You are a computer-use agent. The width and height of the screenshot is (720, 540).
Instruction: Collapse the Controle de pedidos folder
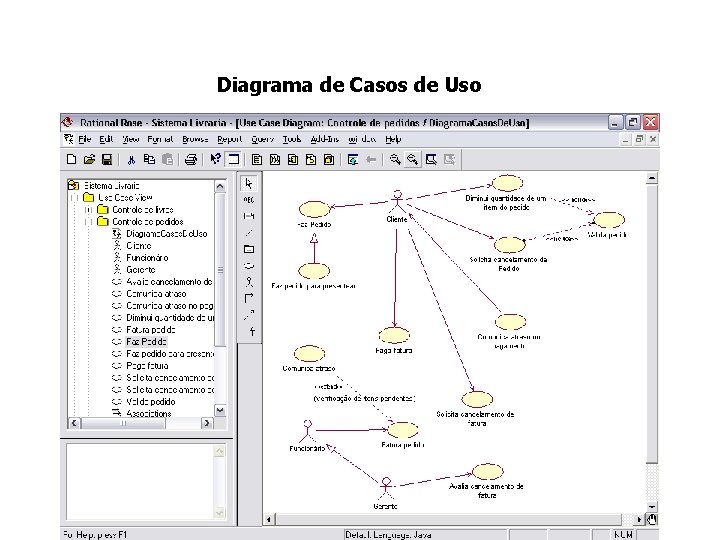tap(89, 222)
